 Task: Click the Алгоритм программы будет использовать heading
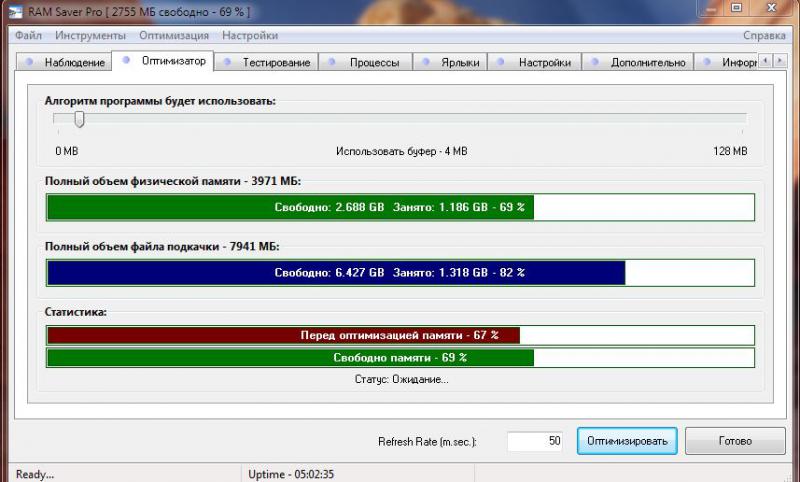click(160, 101)
